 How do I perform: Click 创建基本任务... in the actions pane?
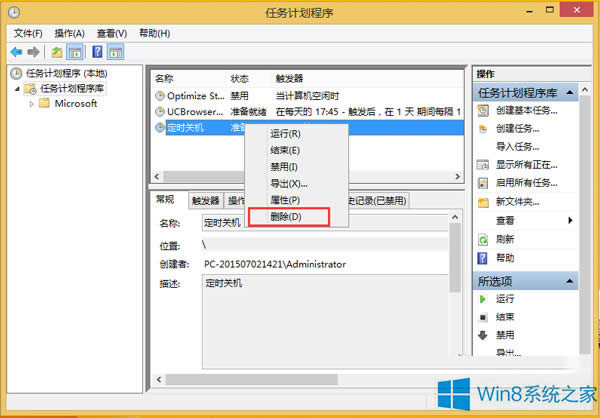(526, 111)
